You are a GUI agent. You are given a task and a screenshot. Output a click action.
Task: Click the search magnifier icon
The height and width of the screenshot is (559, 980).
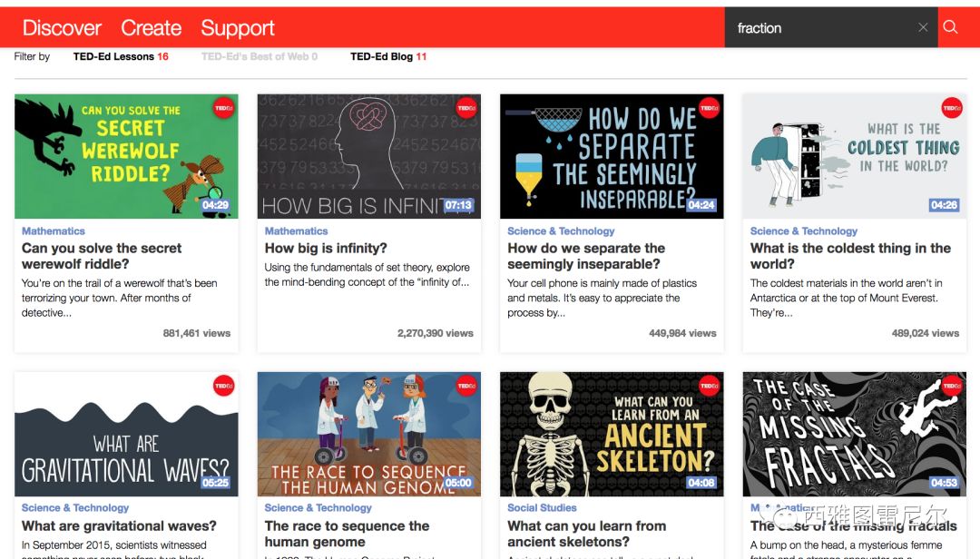tap(950, 27)
